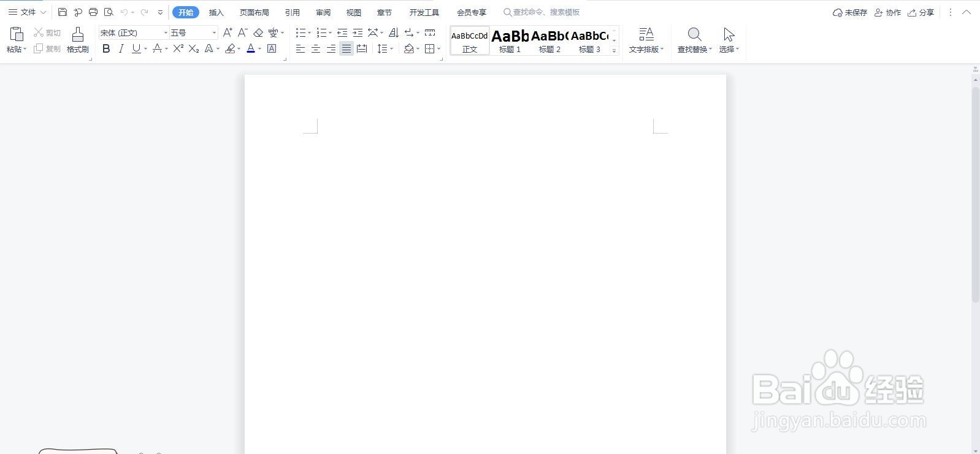Switch to the 插入 tab
The image size is (980, 454).
[x=216, y=12]
